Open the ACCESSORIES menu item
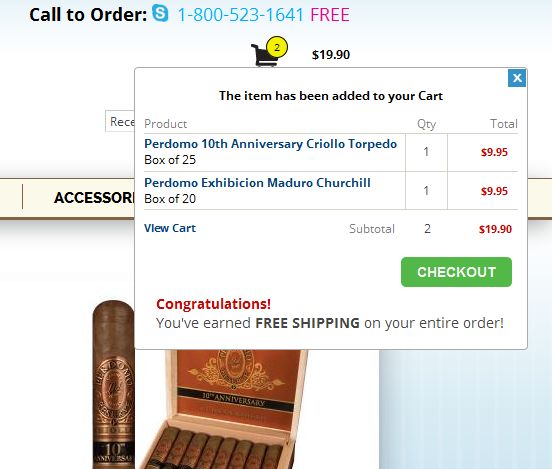This screenshot has height=469, width=552. 94,198
